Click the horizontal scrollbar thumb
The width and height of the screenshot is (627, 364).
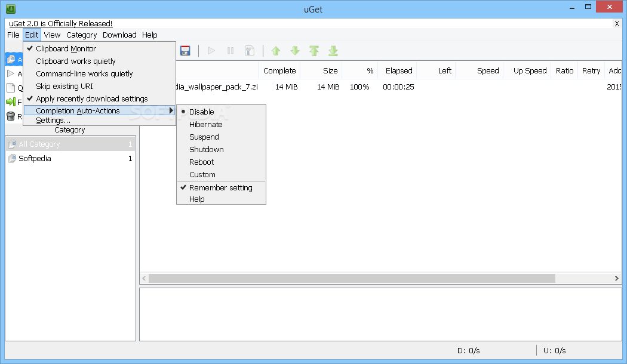(x=352, y=279)
